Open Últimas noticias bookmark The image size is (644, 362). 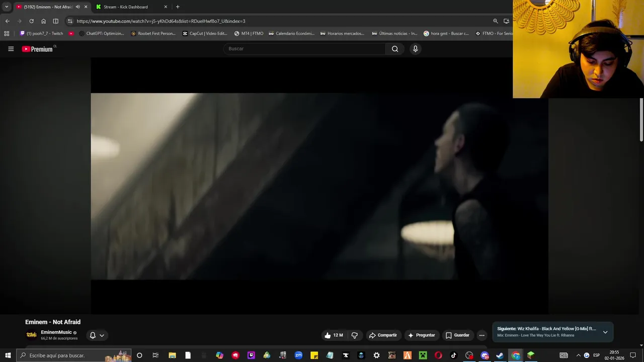pyautogui.click(x=394, y=34)
